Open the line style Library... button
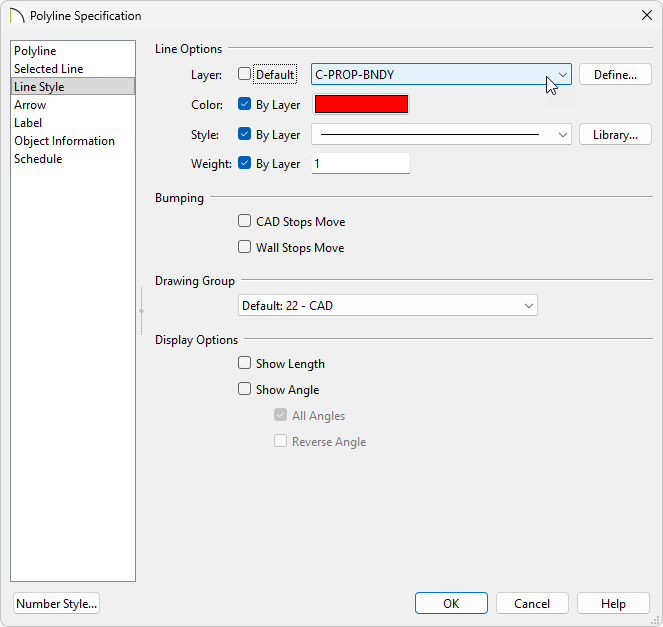This screenshot has height=627, width=663. tap(615, 134)
